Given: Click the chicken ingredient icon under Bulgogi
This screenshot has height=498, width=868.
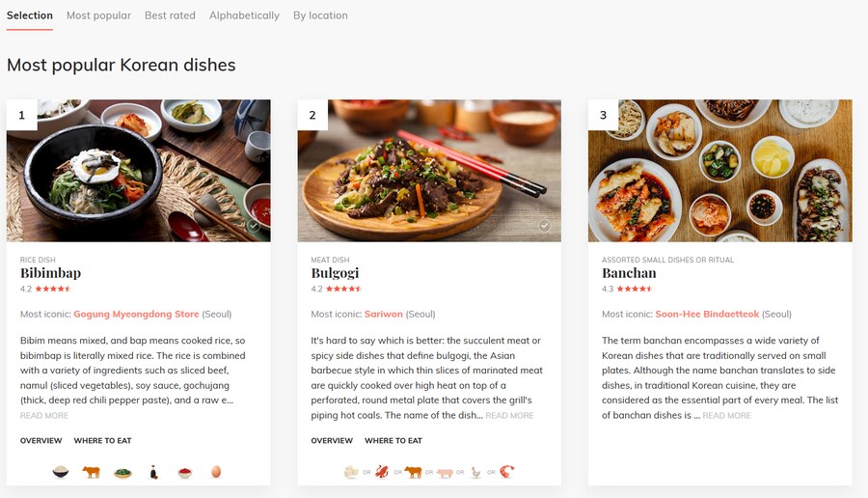Looking at the screenshot, I should tap(475, 472).
